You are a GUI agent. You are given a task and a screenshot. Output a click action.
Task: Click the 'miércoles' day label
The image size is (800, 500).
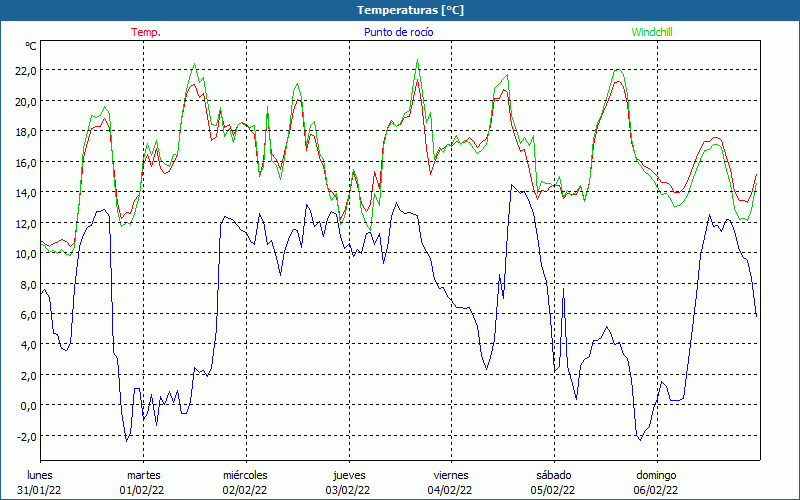coord(245,475)
